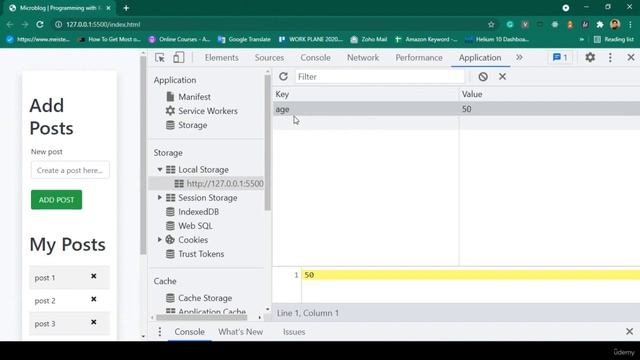Clear all storage entries icon
Viewport: 640px width, 360px height.
pos(483,76)
